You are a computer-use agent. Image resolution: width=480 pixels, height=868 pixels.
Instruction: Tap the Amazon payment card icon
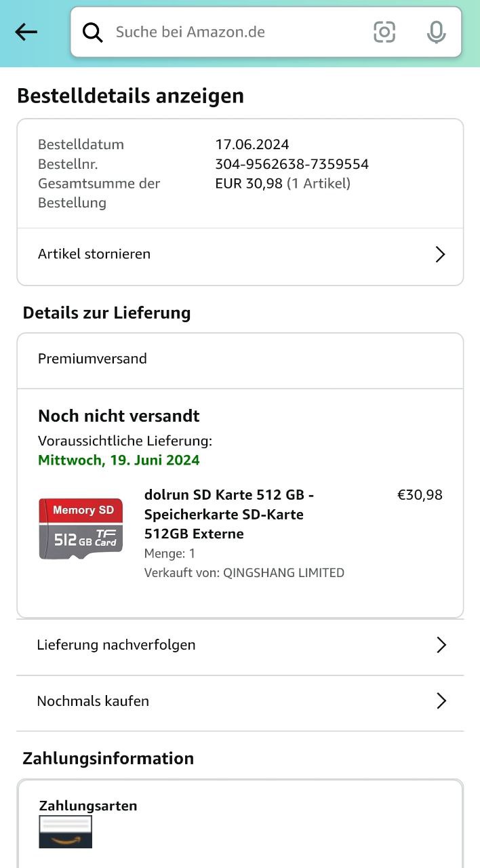[x=65, y=831]
